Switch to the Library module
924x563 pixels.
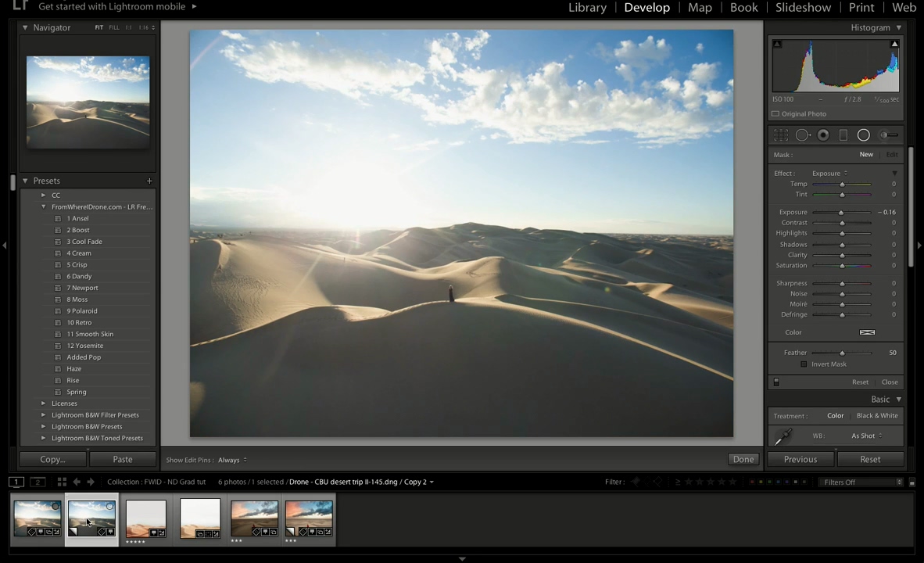(x=587, y=8)
